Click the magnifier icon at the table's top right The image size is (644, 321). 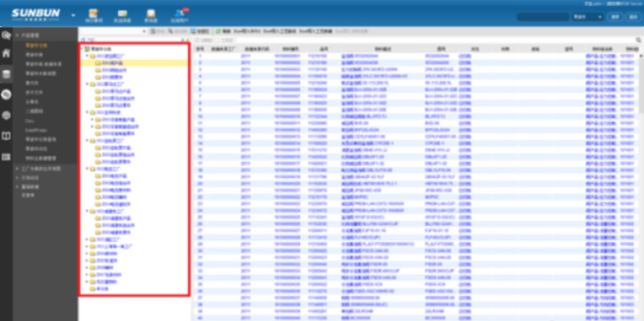click(638, 40)
